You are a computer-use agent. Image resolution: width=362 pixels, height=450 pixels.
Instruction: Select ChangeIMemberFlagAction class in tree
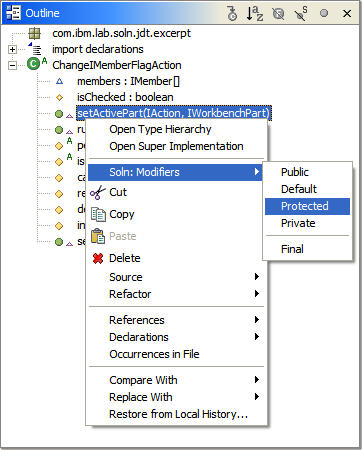117,65
